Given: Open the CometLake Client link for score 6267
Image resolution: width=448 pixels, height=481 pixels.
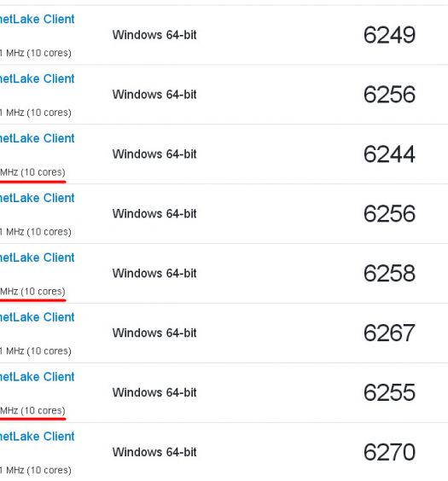Looking at the screenshot, I should [x=38, y=317].
